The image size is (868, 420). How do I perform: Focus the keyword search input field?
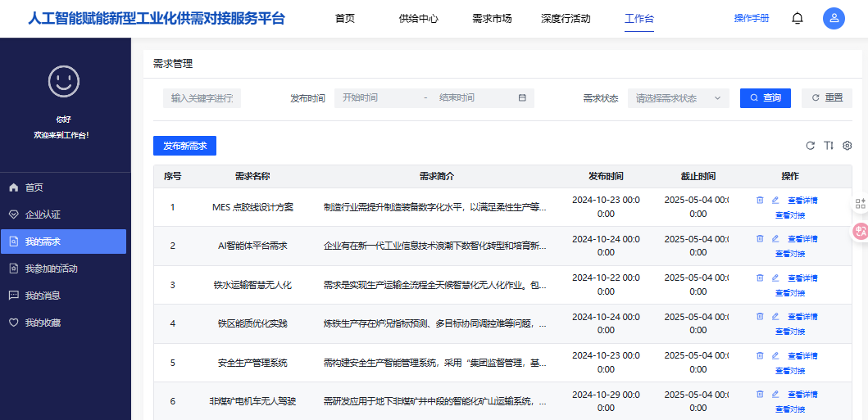click(202, 97)
